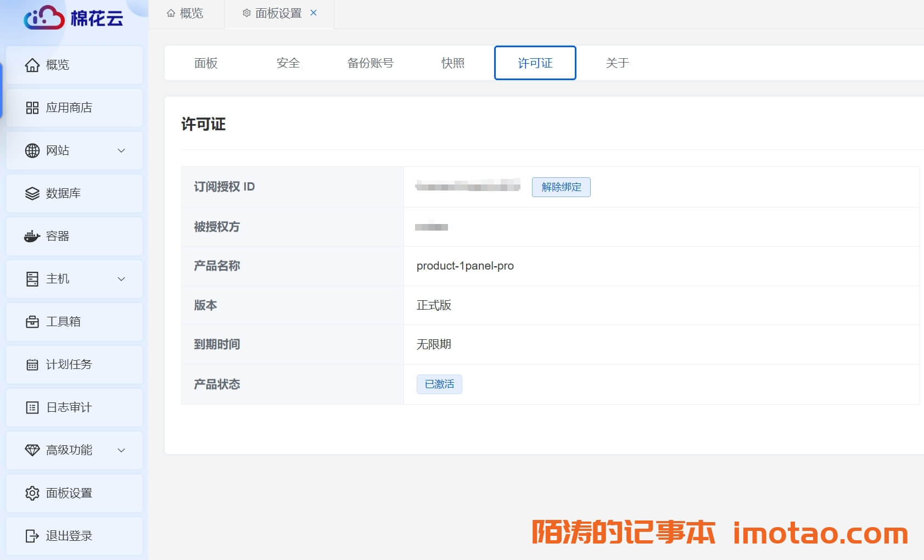Close the 面板设置 page tab
The width and height of the screenshot is (924, 560).
pyautogui.click(x=313, y=13)
